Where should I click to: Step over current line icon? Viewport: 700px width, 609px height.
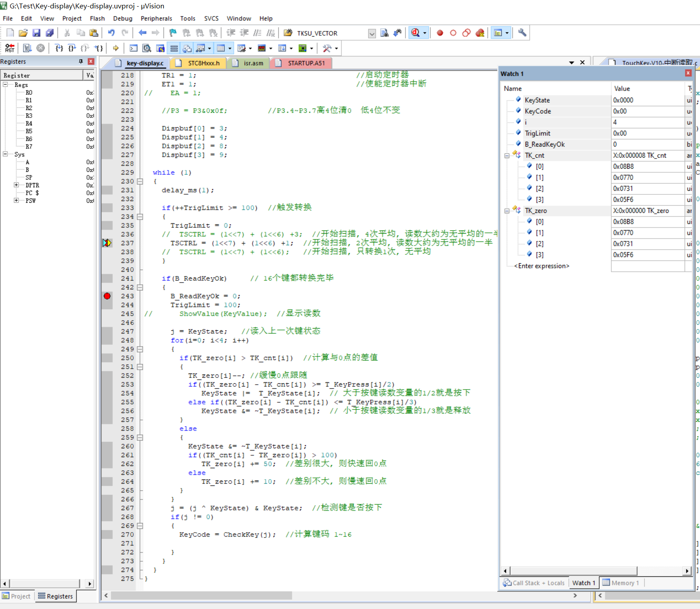coord(72,48)
